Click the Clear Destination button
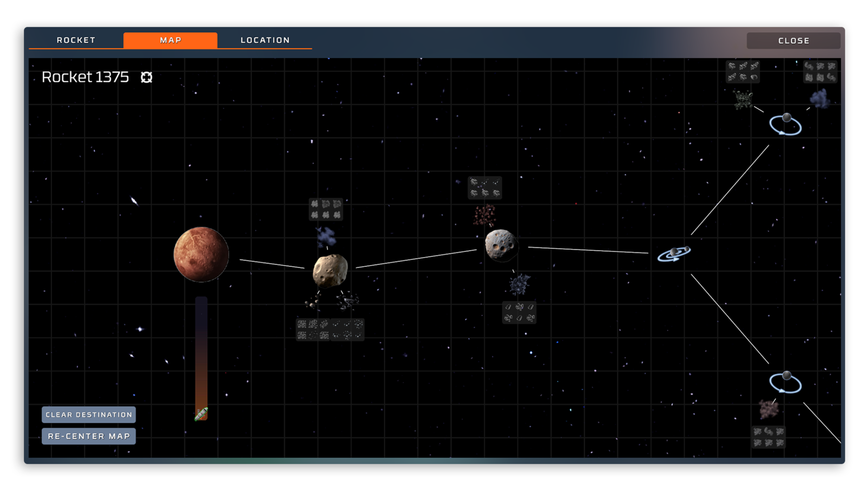 pos(89,415)
